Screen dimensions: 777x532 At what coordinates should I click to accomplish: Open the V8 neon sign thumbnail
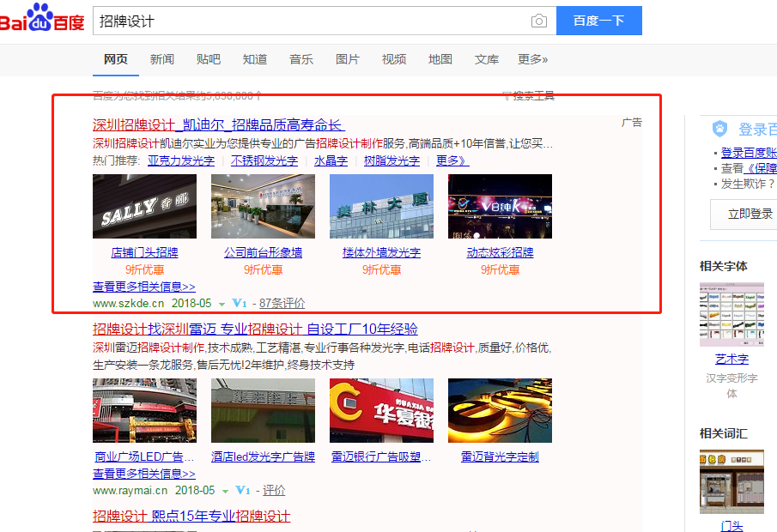[x=500, y=206]
